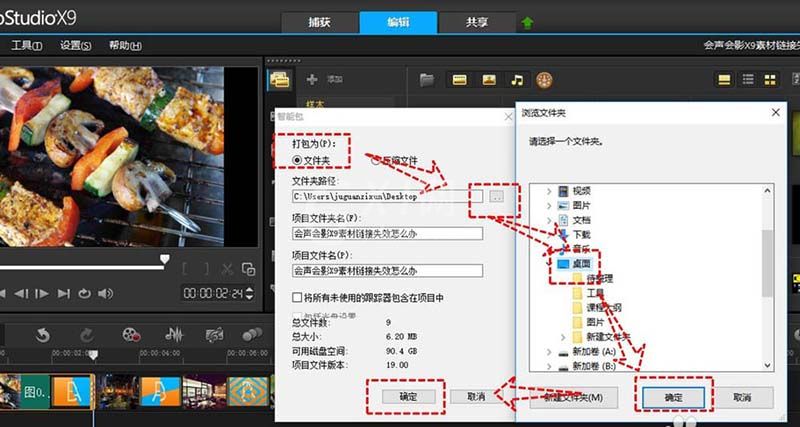The width and height of the screenshot is (800, 427).
Task: Switch library to list view
Action: click(748, 80)
